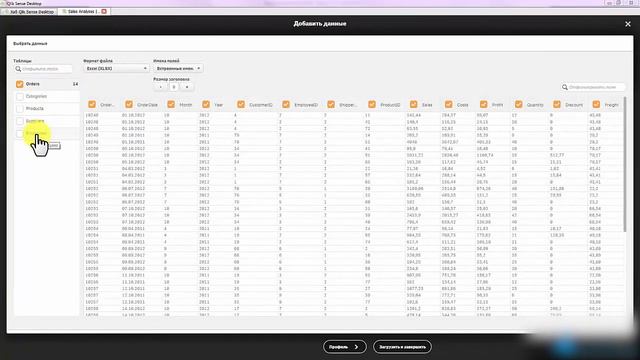Click the OrderDate column header label
Image resolution: width=640 pixels, height=360 pixels.
pyautogui.click(x=147, y=105)
